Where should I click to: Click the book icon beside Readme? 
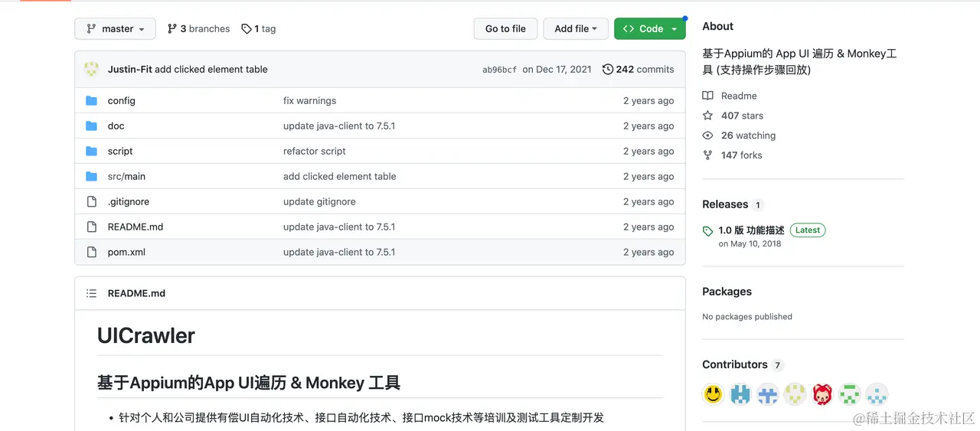(x=707, y=96)
